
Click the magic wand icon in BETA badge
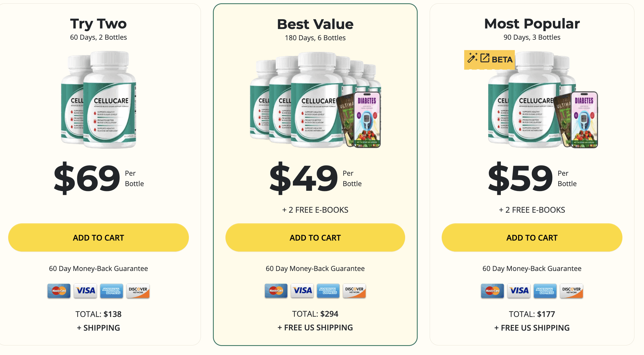click(x=472, y=58)
